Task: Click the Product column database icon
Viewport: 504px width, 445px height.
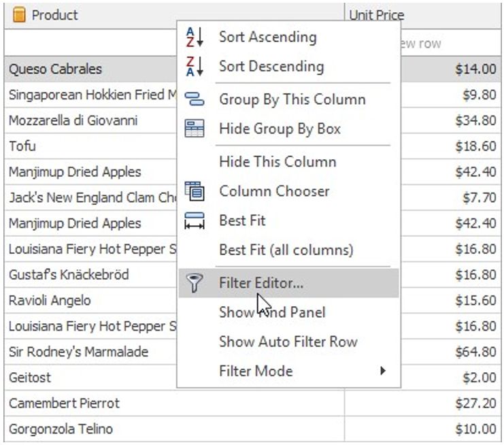Action: (x=20, y=14)
